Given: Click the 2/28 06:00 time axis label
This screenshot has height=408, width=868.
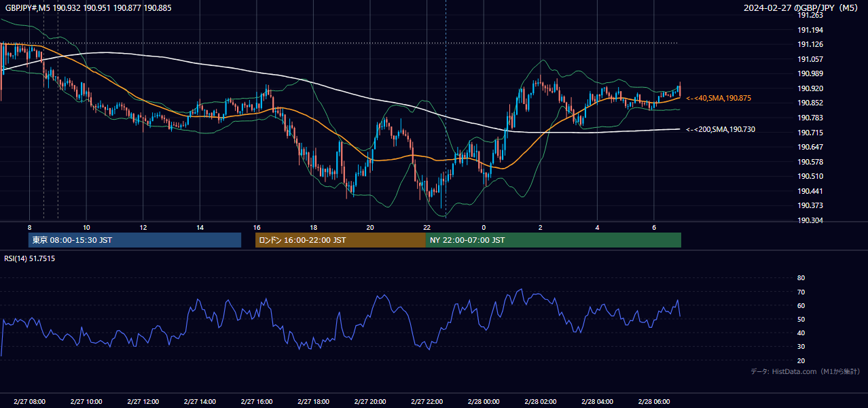Looking at the screenshot, I should pos(653,402).
